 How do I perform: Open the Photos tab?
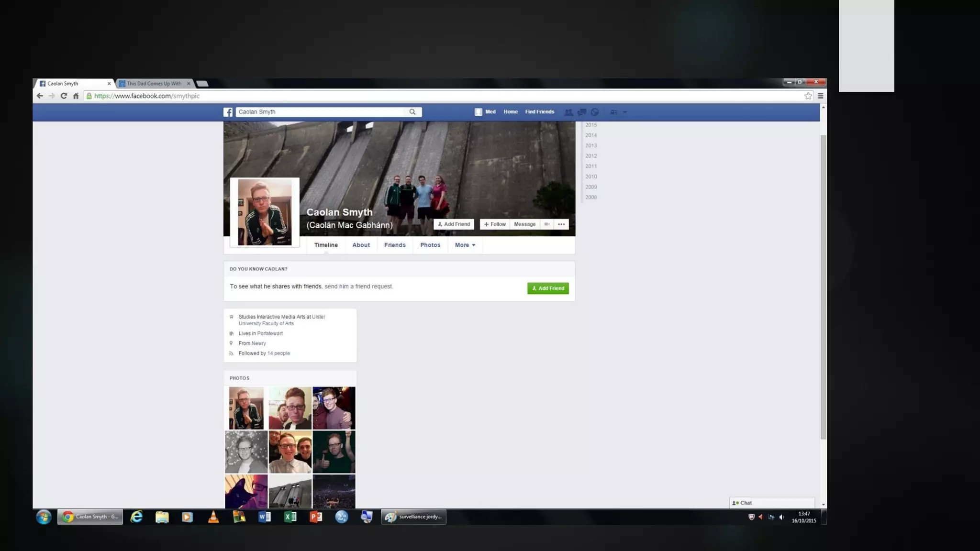pos(430,245)
